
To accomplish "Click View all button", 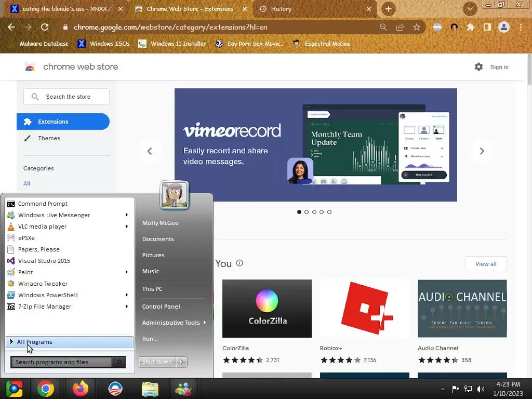I will point(486,263).
